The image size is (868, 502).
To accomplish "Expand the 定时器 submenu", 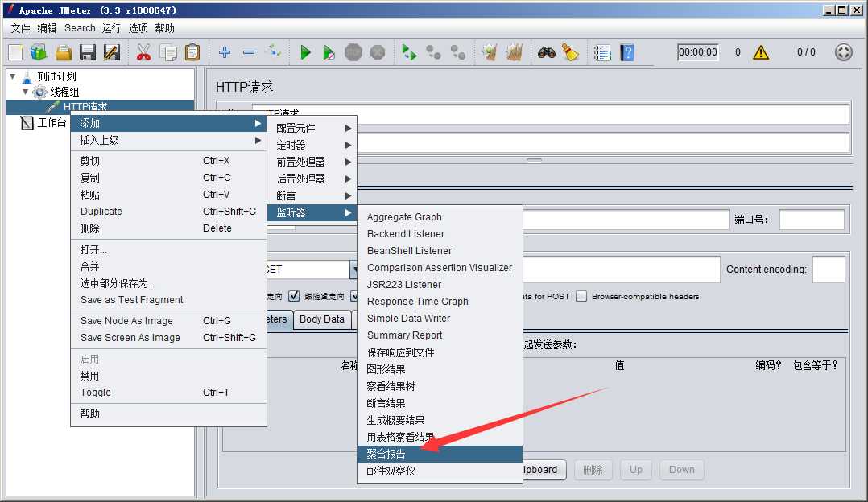I will click(x=312, y=146).
